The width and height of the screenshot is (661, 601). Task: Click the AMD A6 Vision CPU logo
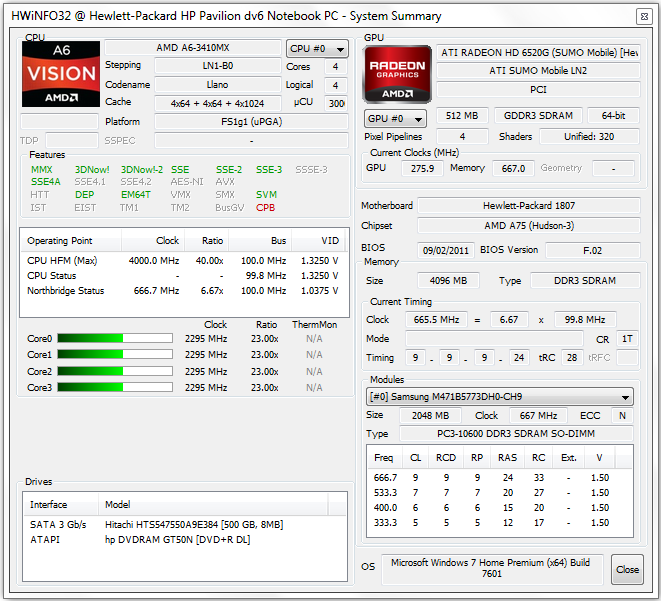click(x=61, y=74)
